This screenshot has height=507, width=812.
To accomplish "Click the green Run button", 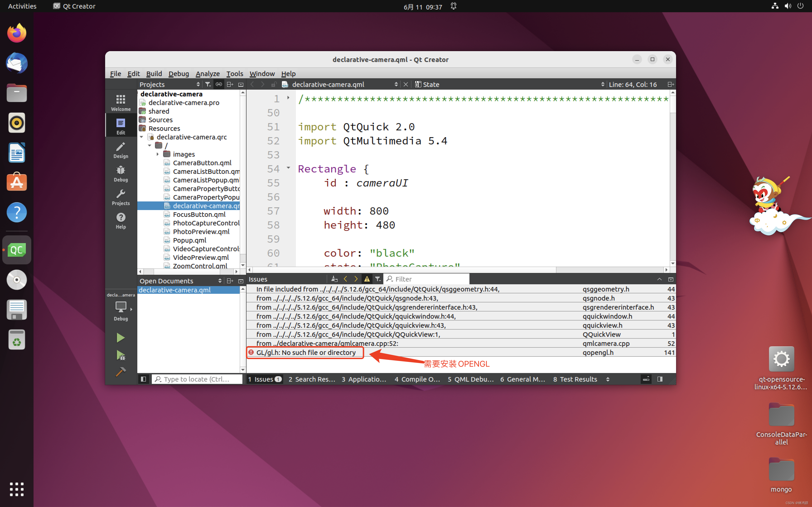I will point(120,338).
